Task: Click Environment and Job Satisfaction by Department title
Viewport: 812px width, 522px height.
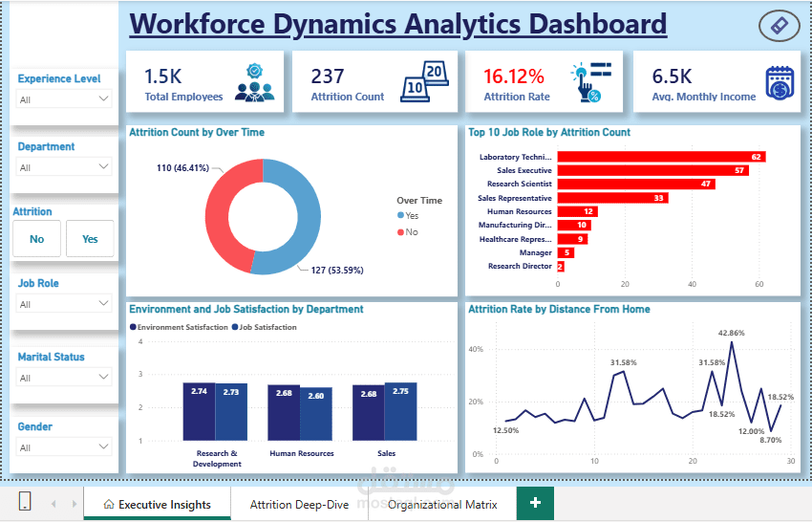Action: coord(246,309)
